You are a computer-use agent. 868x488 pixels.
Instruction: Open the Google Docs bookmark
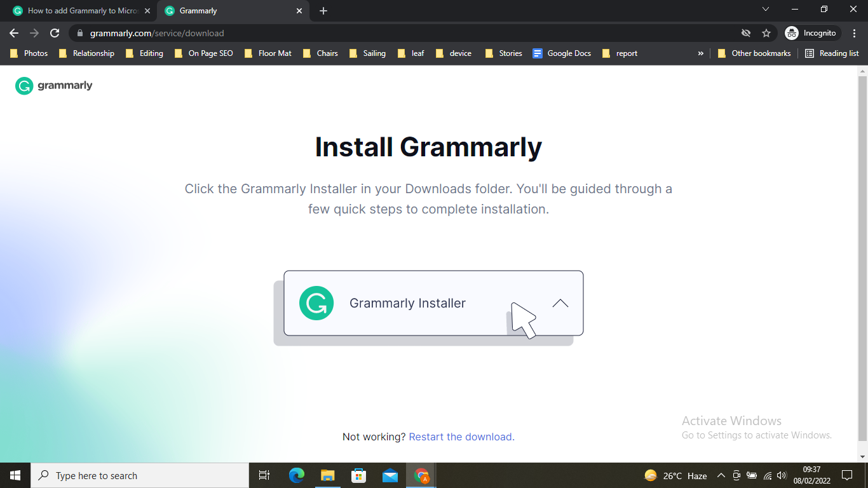(562, 53)
